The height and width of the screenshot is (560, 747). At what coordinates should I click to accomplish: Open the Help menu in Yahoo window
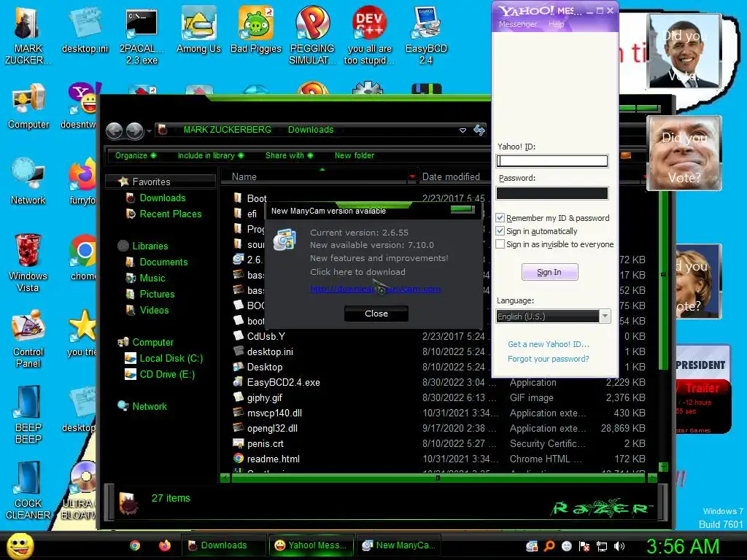[556, 24]
